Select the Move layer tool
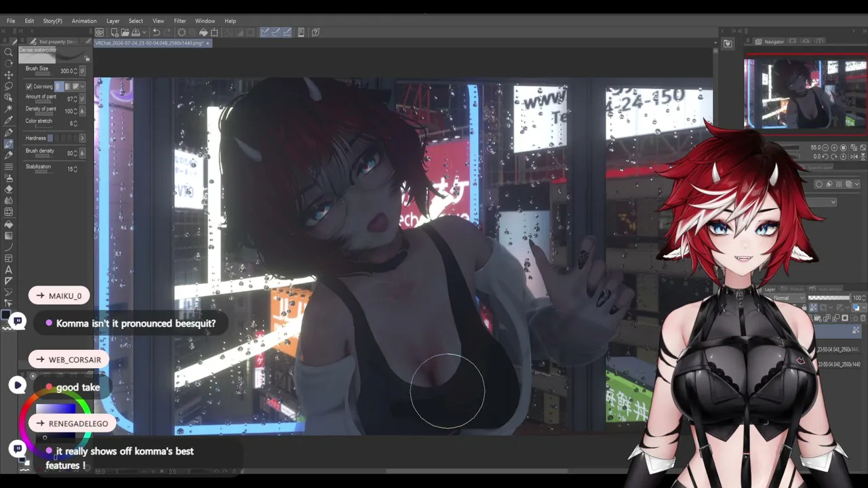 click(9, 75)
